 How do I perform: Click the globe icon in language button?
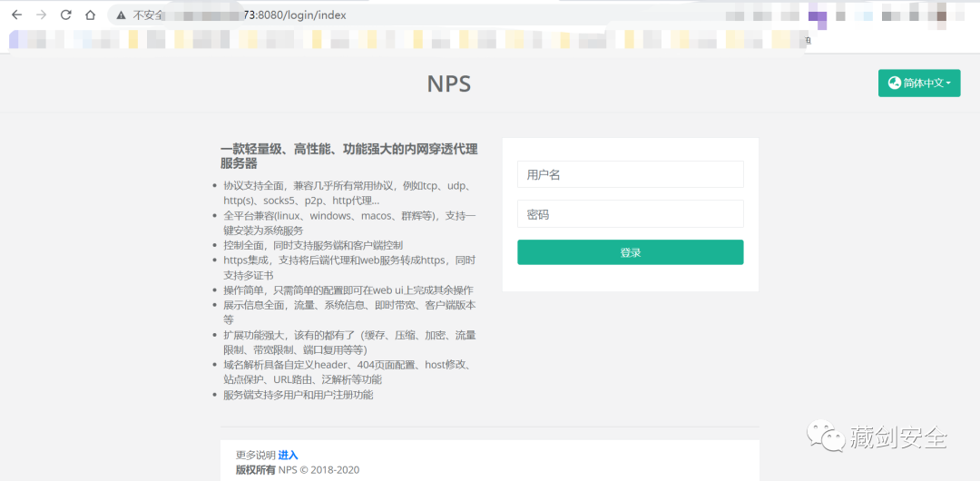(x=895, y=83)
